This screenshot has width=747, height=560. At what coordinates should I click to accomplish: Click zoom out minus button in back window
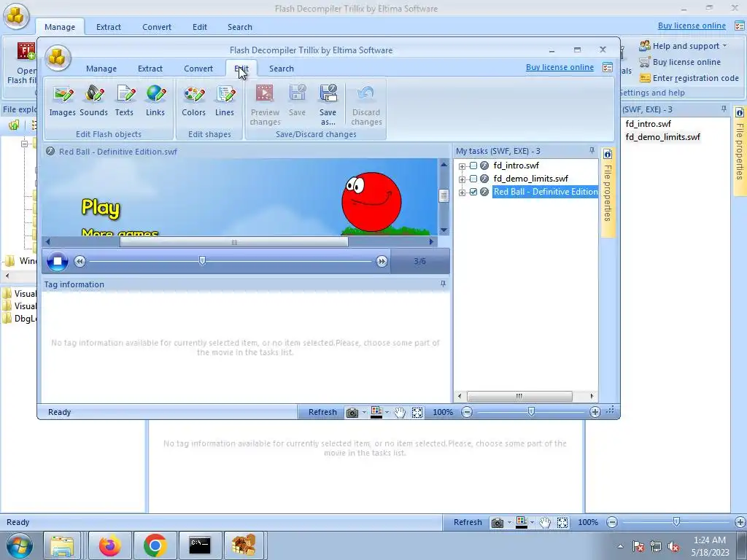(x=612, y=522)
